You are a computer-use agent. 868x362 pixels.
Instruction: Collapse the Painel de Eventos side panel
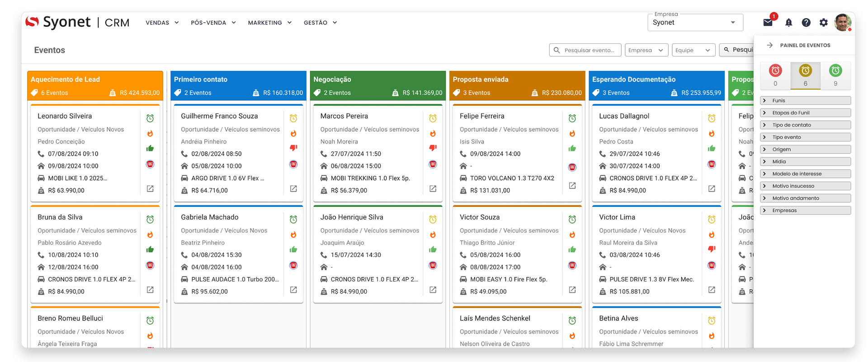[770, 45]
